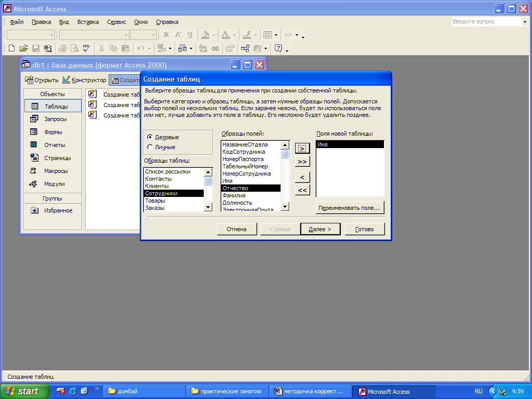Click the Переименовать поле... button

(350, 208)
